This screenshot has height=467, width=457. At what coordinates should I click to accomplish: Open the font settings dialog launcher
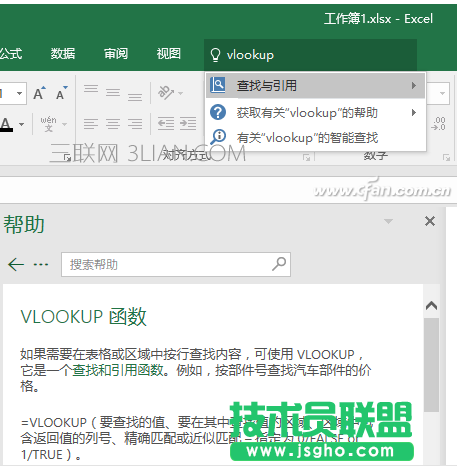67,157
